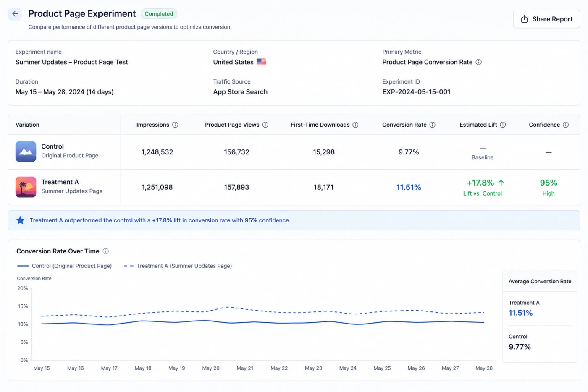This screenshot has width=588, height=392.
Task: Click Treatment A page views value 157,893
Action: click(x=236, y=187)
